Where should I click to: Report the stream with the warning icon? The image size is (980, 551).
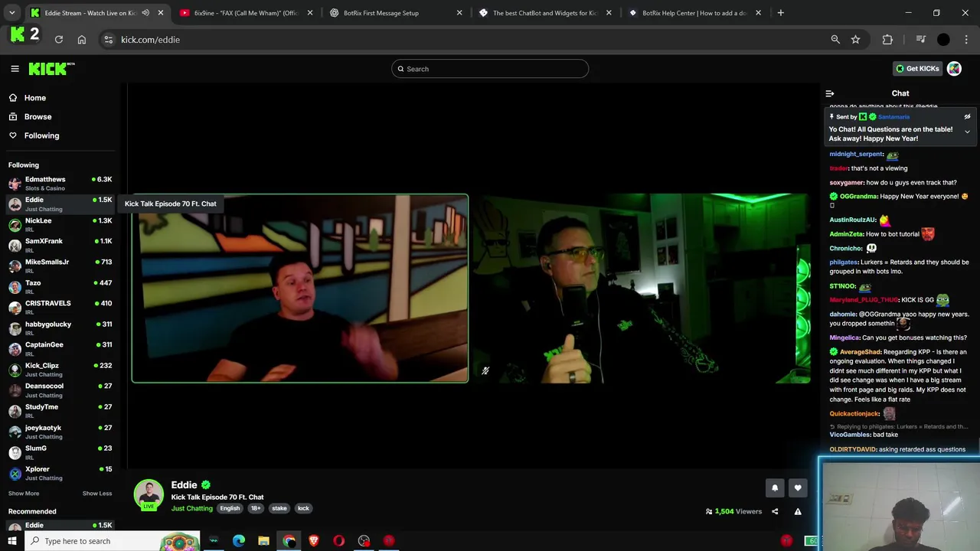798,511
